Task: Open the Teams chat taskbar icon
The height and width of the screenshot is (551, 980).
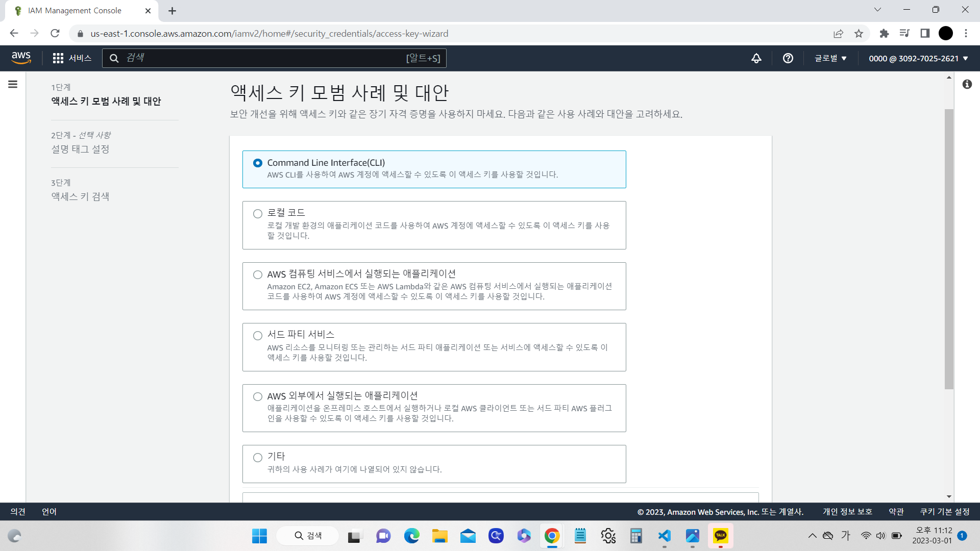Action: tap(383, 536)
